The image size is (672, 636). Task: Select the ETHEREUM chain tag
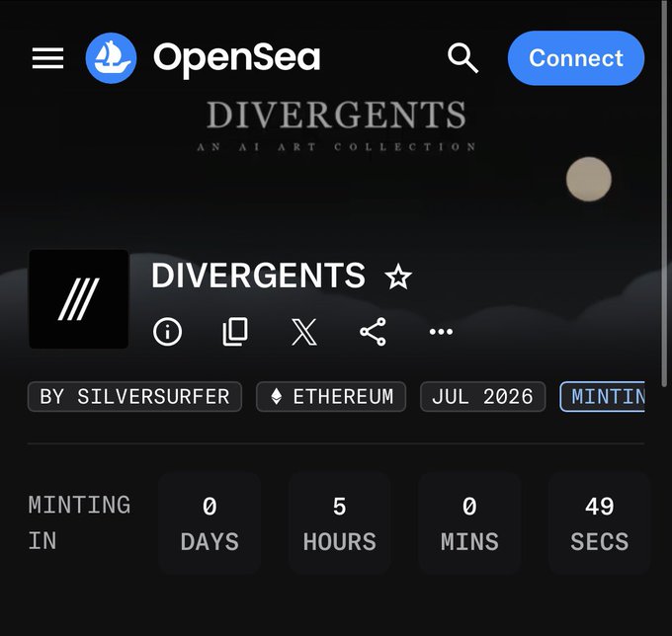[x=331, y=397]
